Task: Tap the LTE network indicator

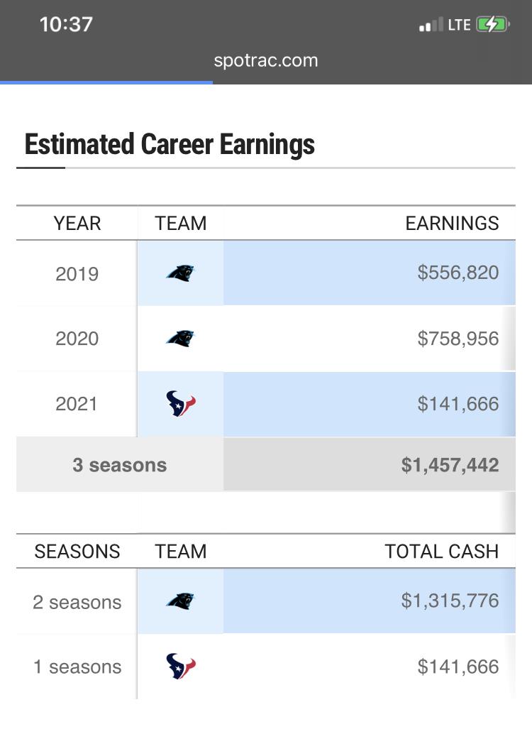Action: (459, 25)
